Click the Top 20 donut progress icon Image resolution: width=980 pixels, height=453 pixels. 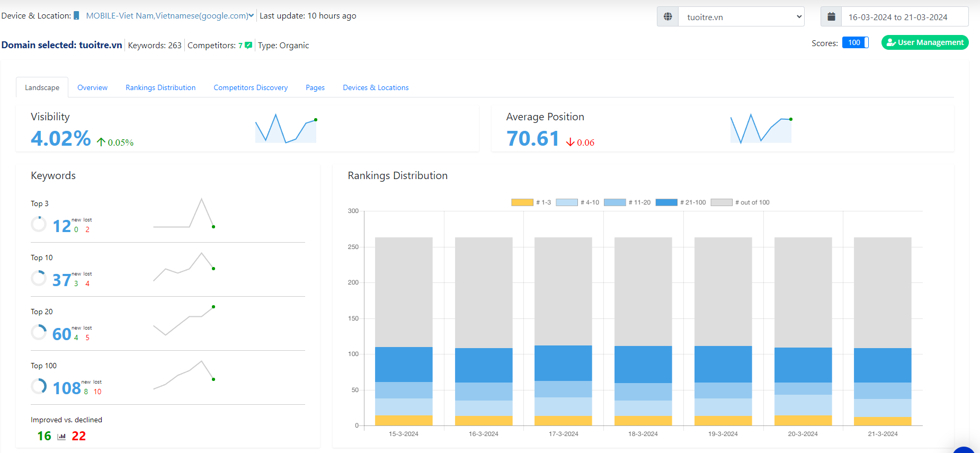pos(39,332)
